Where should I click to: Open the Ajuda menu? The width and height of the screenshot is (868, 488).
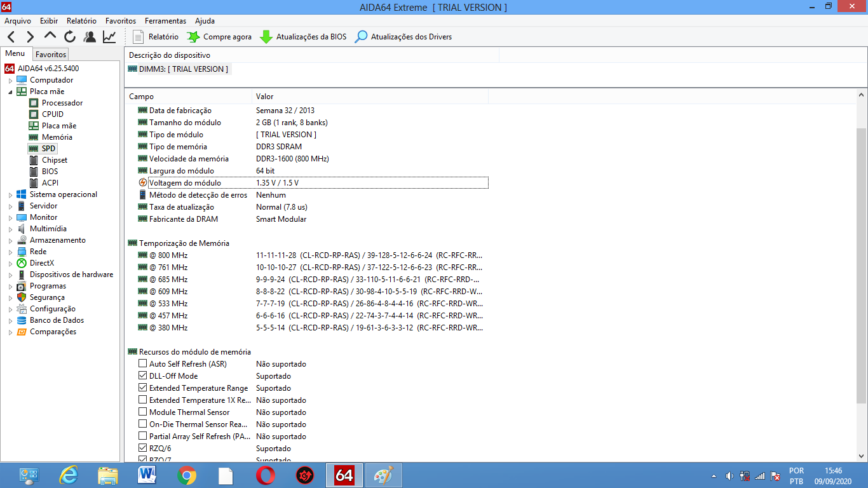click(x=205, y=21)
